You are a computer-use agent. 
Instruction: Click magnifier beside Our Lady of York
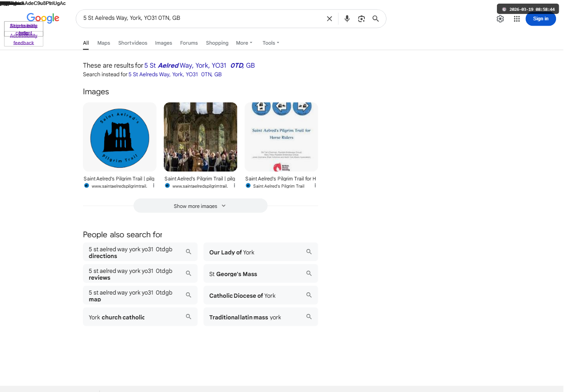(309, 252)
